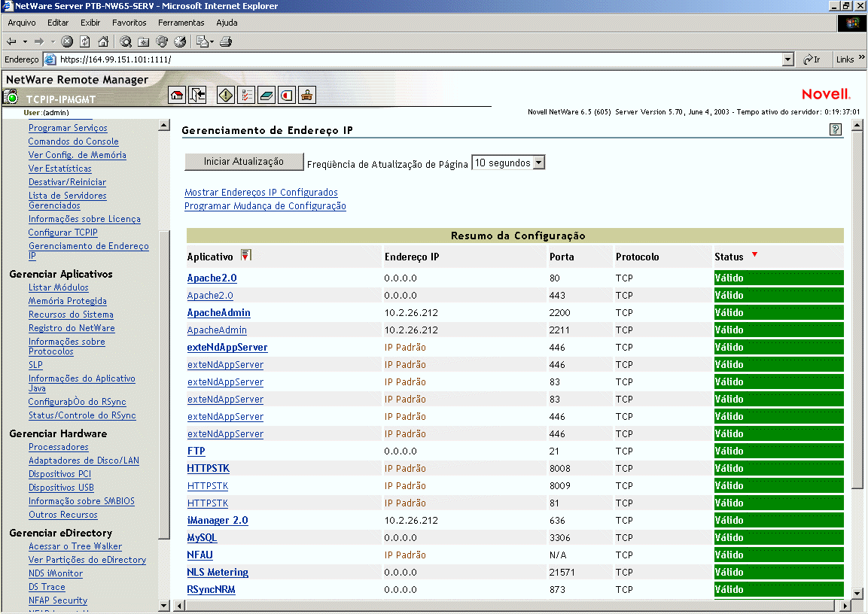Image resolution: width=868 pixels, height=614 pixels.
Task: Click the green book icon
Action: (266, 95)
